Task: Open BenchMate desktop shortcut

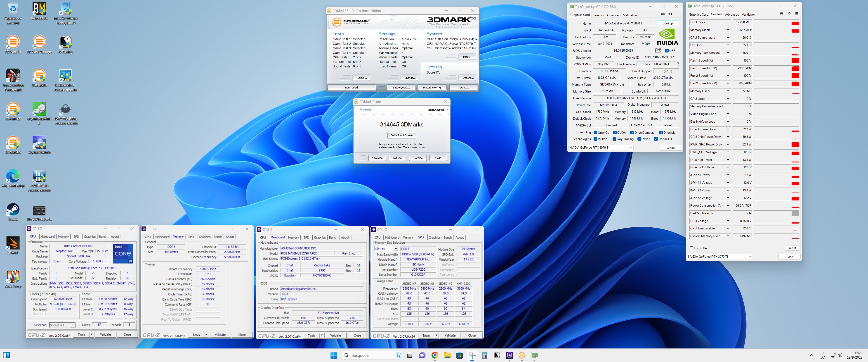Action: [39, 11]
